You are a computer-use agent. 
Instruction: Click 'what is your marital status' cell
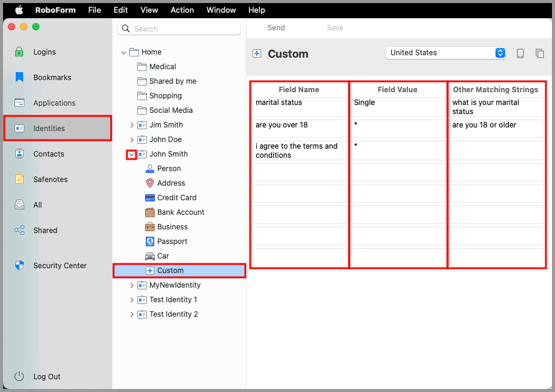[496, 107]
